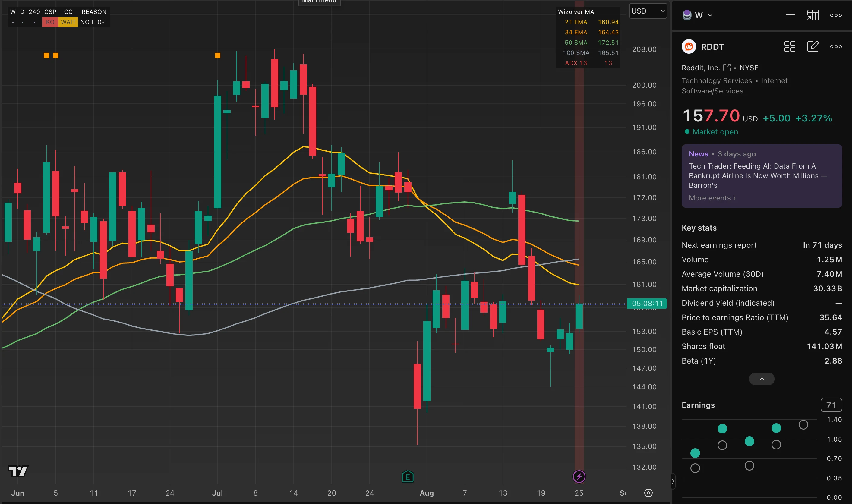The height and width of the screenshot is (504, 852).
Task: Click the NO EDGE reason label
Action: tap(94, 22)
